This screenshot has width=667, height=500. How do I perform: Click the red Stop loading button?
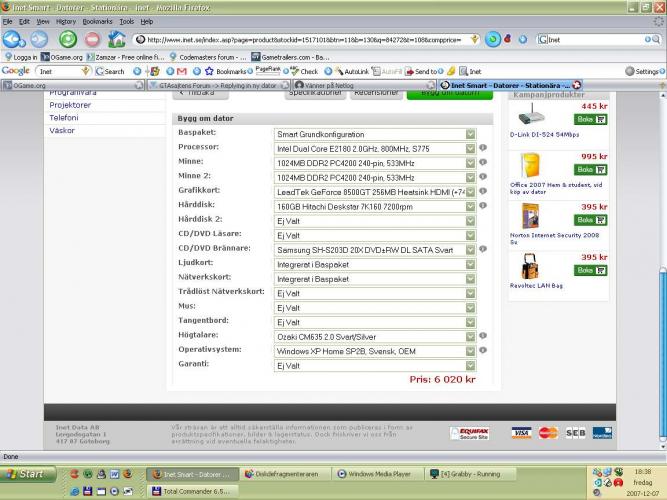[92, 39]
